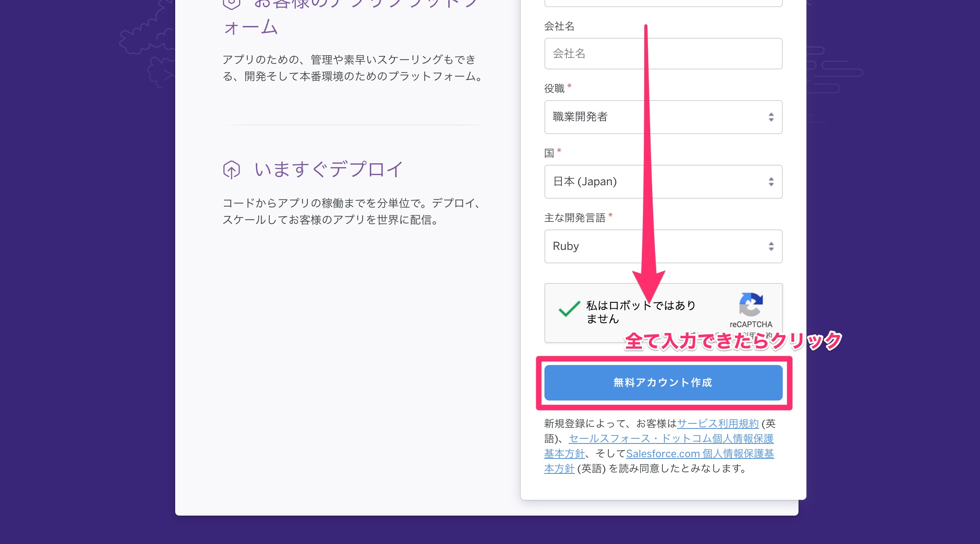Click the 主な開発言語 field label
The image size is (980, 544).
coord(575,218)
